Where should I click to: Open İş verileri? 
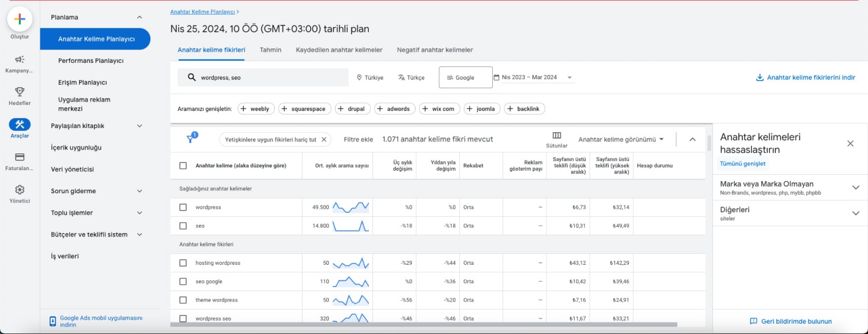click(x=65, y=256)
